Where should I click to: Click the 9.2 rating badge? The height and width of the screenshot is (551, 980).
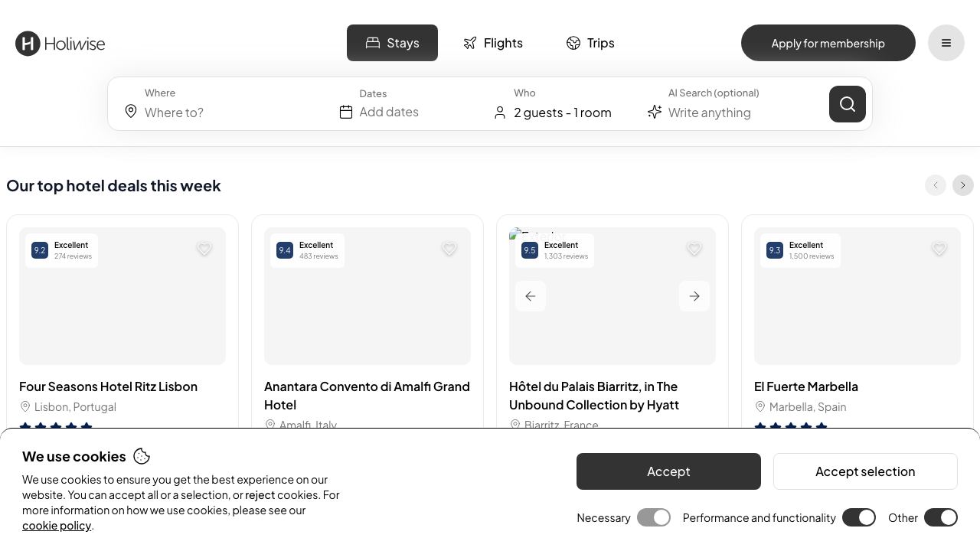[x=40, y=250]
